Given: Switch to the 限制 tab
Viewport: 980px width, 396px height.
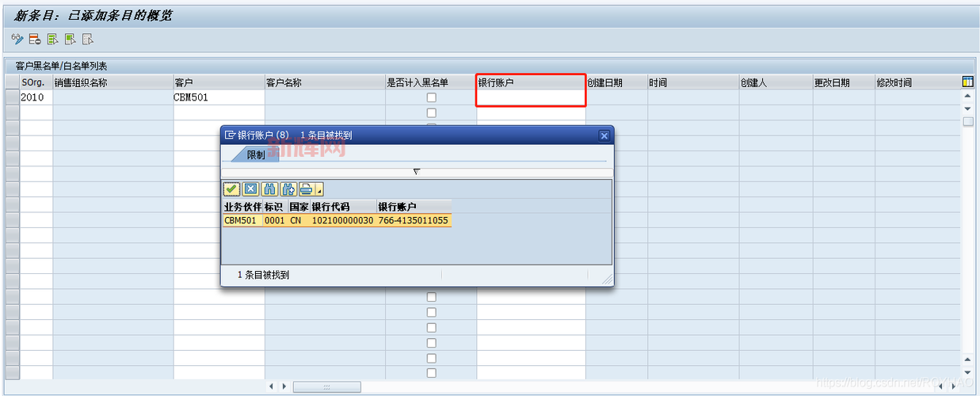Looking at the screenshot, I should click(256, 155).
